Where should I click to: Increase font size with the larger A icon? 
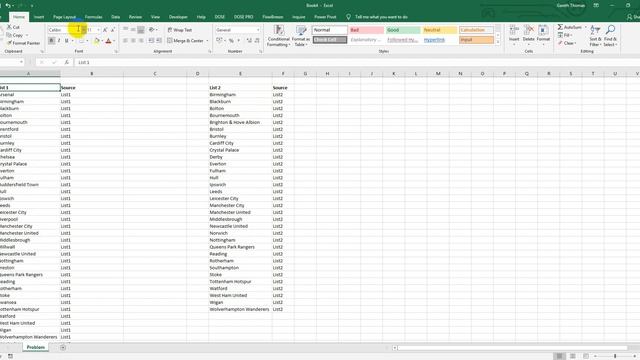coord(105,30)
